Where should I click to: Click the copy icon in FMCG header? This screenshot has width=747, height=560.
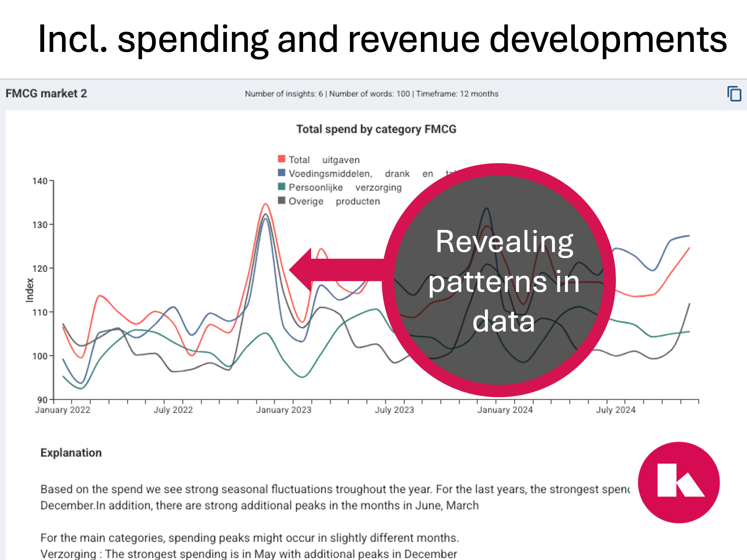tap(734, 94)
